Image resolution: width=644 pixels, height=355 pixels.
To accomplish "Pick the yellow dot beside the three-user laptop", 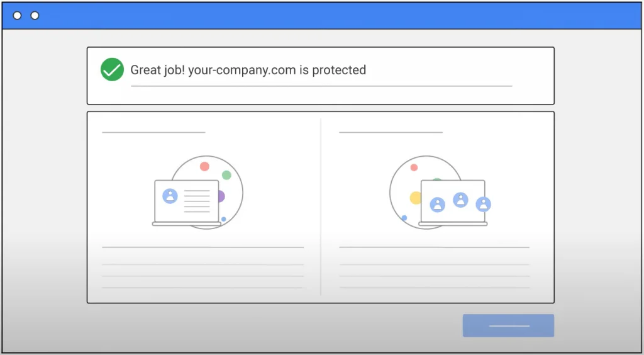I will click(415, 198).
